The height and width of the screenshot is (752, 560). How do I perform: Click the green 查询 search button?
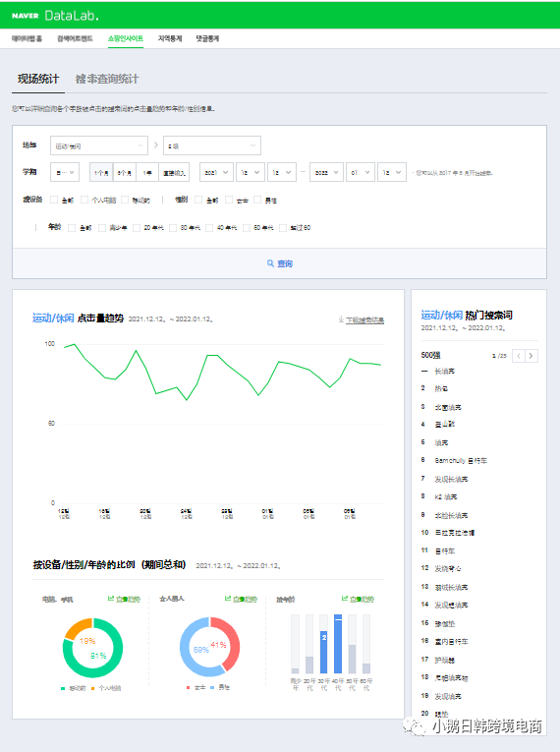(280, 263)
